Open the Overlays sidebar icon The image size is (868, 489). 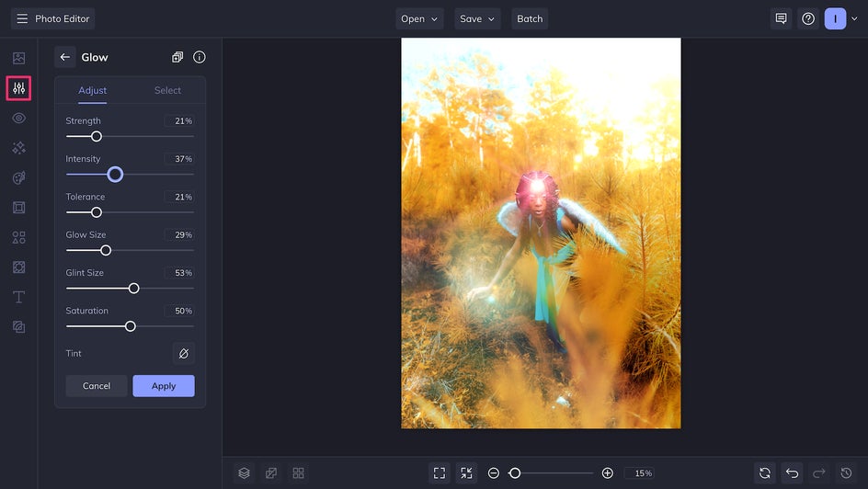[18, 267]
